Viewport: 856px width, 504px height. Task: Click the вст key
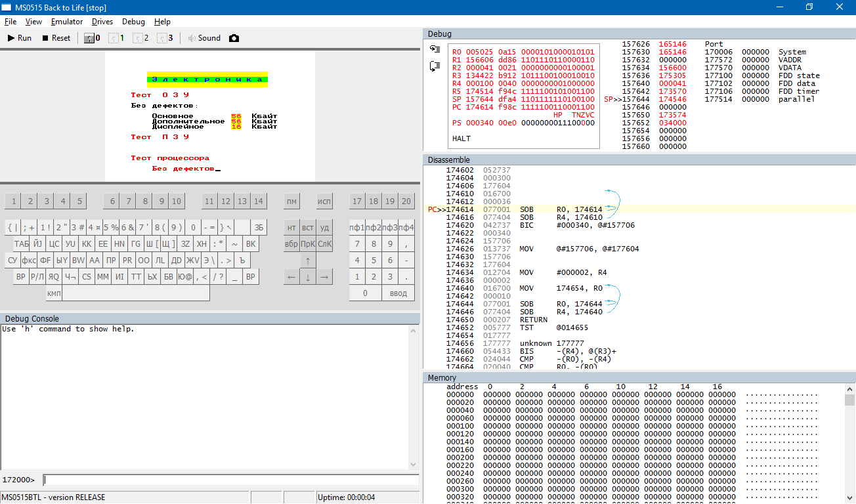tap(308, 228)
